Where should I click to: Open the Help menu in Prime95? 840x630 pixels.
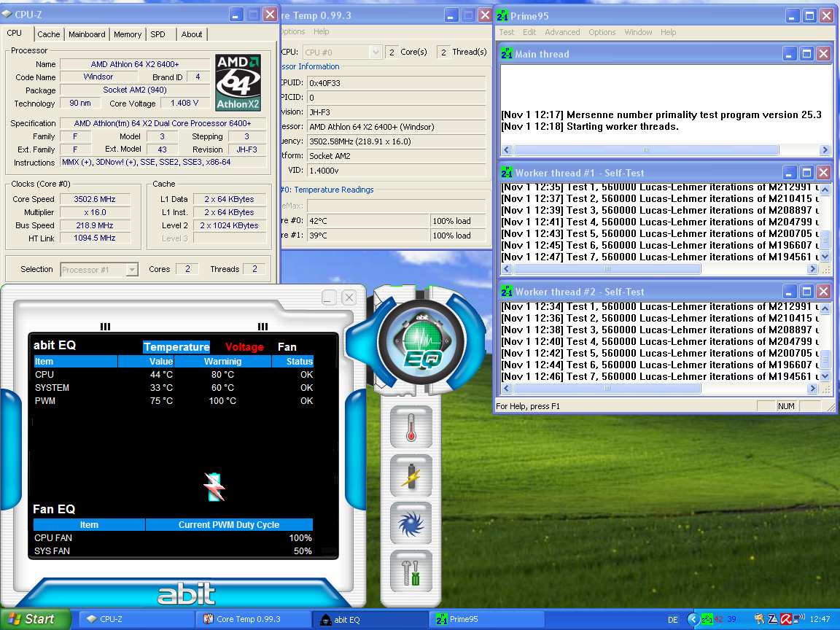[668, 32]
